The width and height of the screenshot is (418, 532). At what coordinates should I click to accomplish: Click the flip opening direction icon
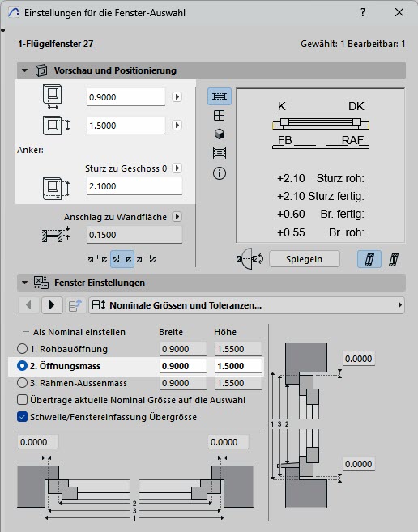[250, 259]
